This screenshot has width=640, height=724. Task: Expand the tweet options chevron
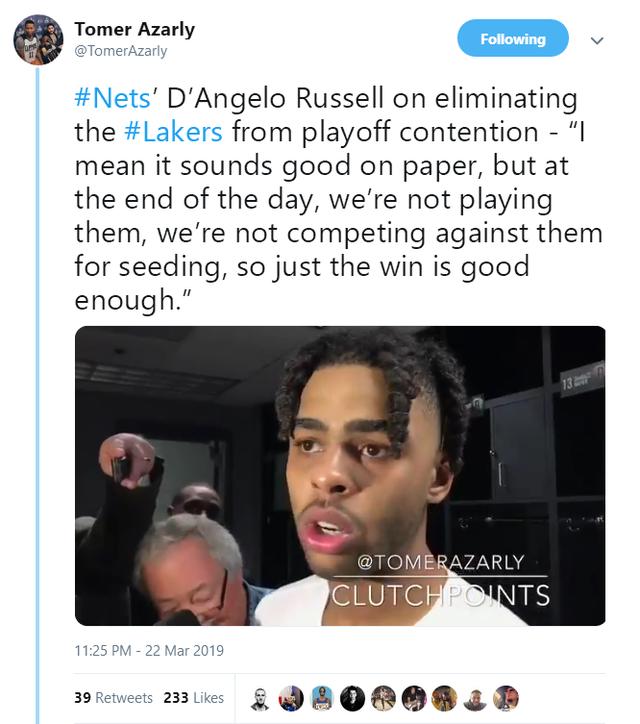(597, 41)
